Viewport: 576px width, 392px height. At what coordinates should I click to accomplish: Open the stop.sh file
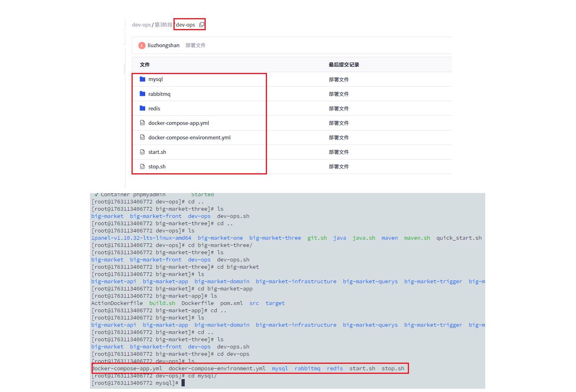point(157,166)
